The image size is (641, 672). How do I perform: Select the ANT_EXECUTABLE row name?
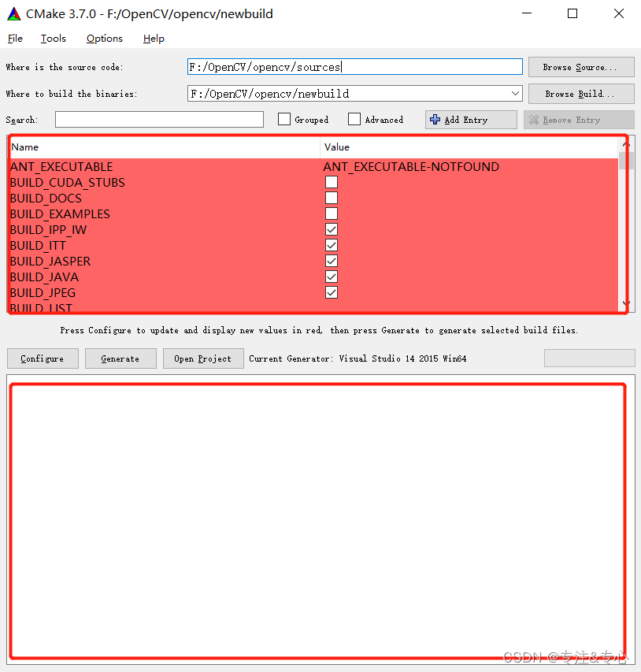point(61,167)
